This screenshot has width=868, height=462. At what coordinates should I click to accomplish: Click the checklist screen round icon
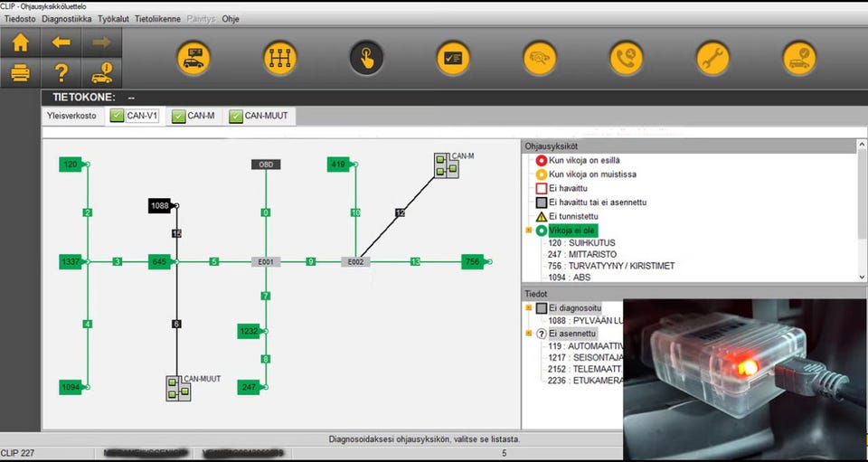click(453, 58)
